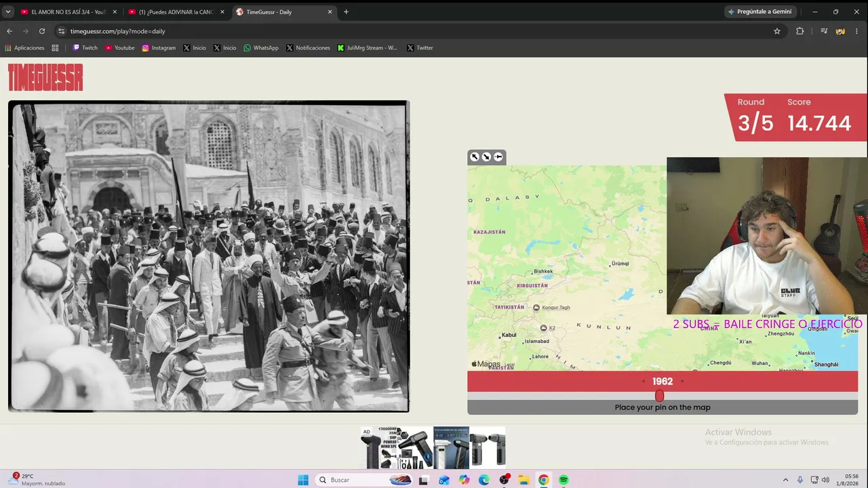Click the 'Place your pin on the map' button

pos(663,407)
